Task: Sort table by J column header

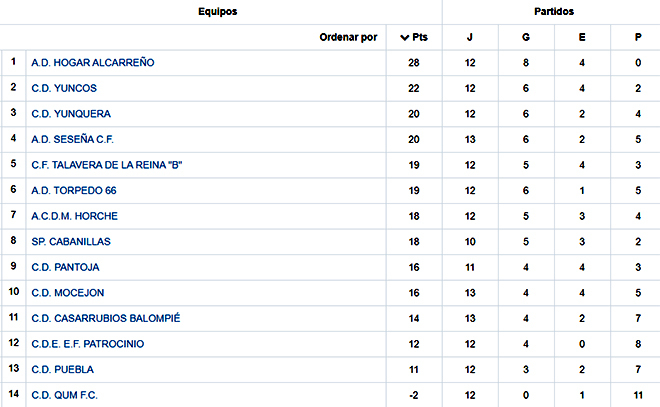Action: (470, 37)
